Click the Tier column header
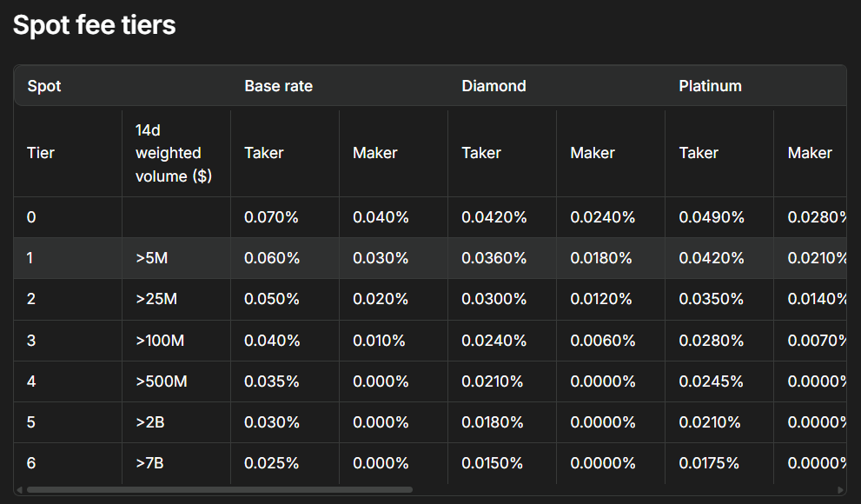Screen dimensions: 861x504 [x=40, y=153]
